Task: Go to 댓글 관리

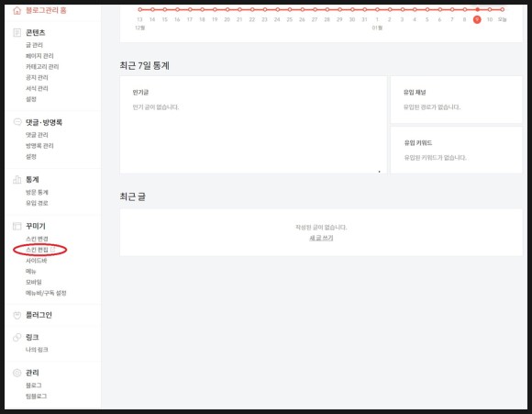Action: [37, 135]
